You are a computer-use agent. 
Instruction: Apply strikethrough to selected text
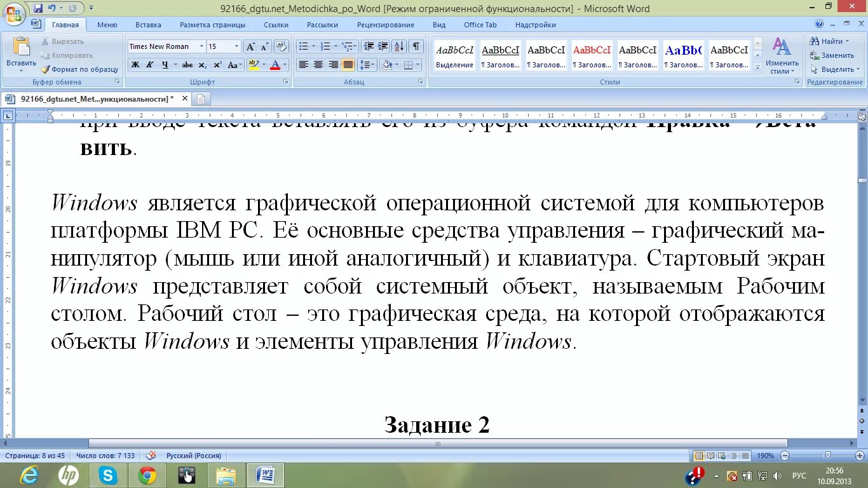(187, 65)
